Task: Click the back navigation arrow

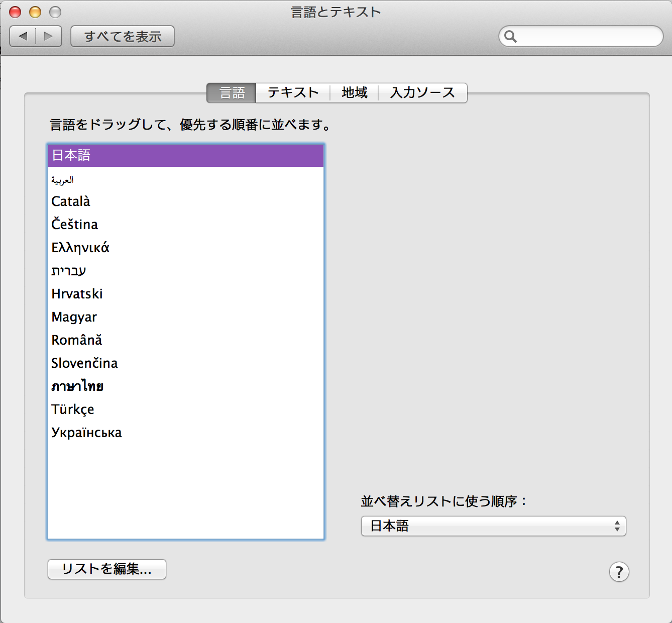Action: click(x=23, y=36)
